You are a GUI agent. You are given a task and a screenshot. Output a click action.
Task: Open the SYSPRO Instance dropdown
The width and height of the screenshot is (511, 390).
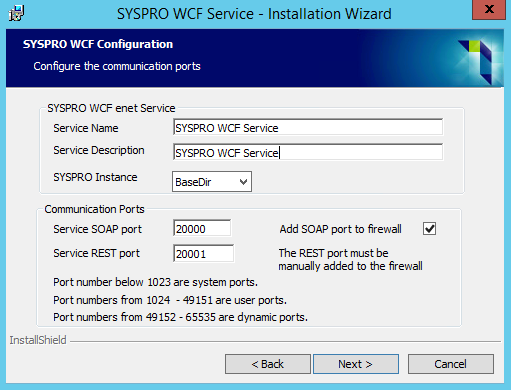coord(212,182)
